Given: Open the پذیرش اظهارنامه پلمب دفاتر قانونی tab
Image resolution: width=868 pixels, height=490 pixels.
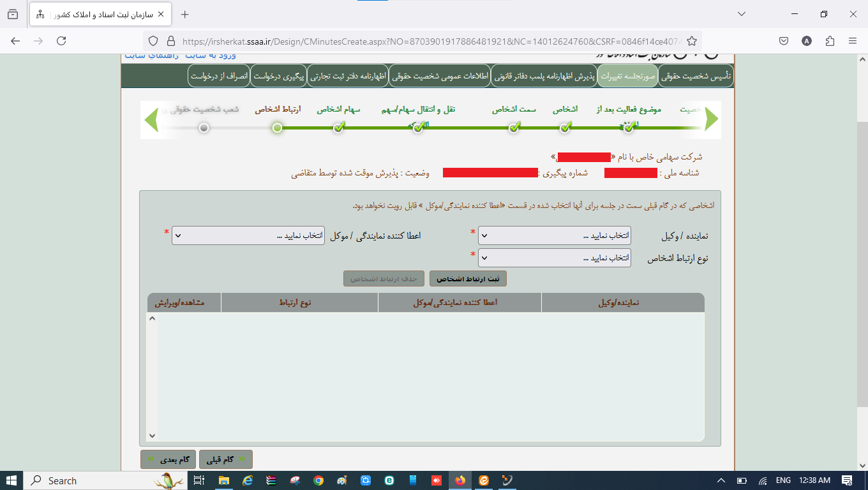Looking at the screenshot, I should coord(545,76).
